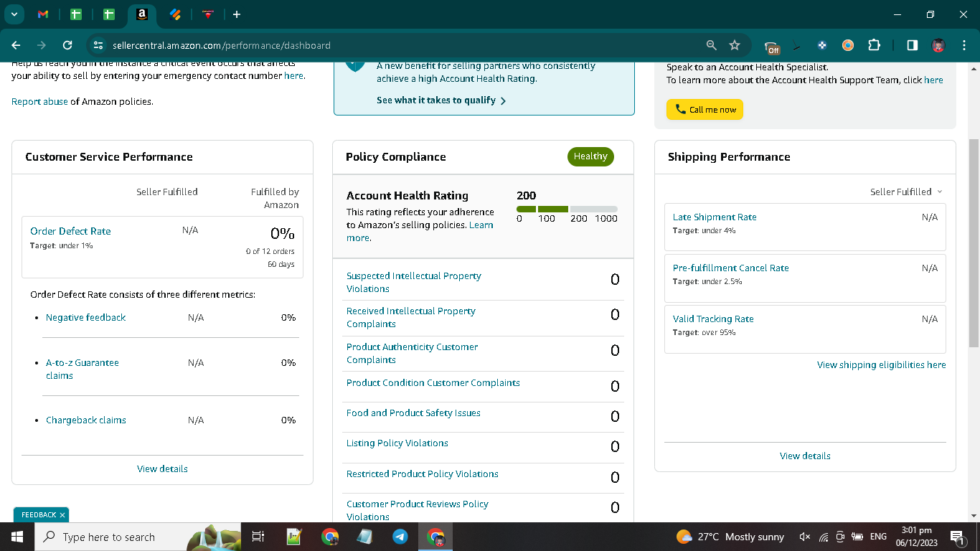
Task: Open Product Condition Customer Complaints
Action: pyautogui.click(x=433, y=382)
